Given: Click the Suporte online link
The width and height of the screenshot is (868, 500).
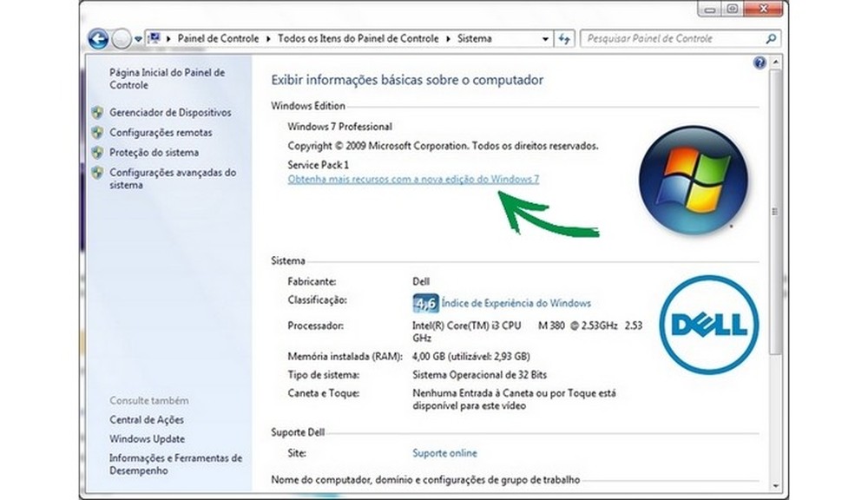Looking at the screenshot, I should [444, 452].
